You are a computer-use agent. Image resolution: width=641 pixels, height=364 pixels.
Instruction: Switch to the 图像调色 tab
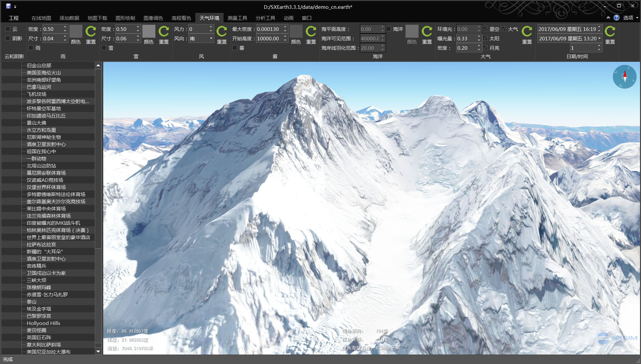tap(153, 18)
